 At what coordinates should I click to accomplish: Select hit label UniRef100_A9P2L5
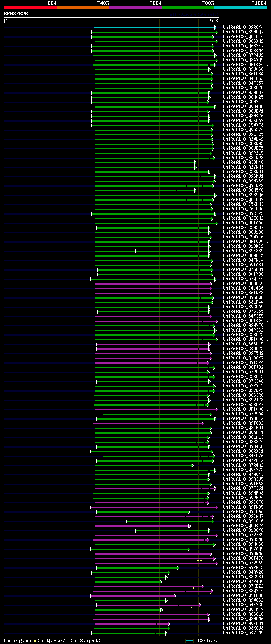tap(243, 153)
